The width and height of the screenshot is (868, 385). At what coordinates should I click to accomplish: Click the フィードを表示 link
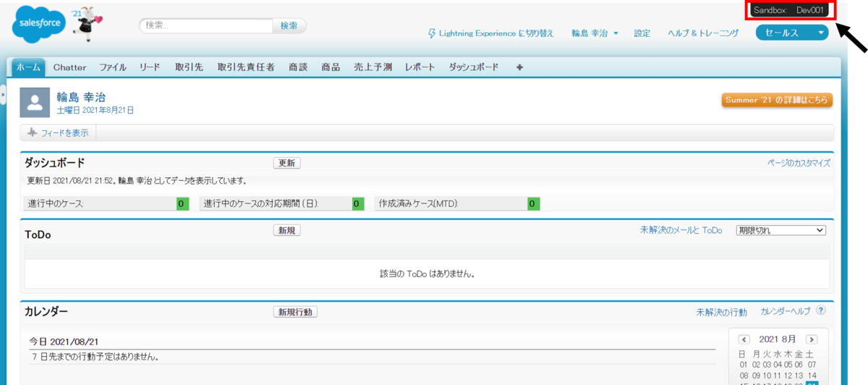pos(64,133)
